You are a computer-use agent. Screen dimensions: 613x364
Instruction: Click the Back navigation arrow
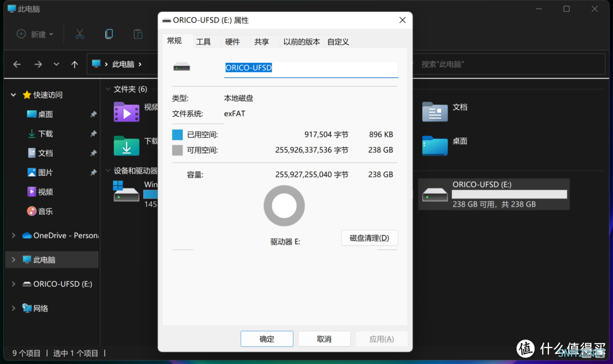click(17, 65)
